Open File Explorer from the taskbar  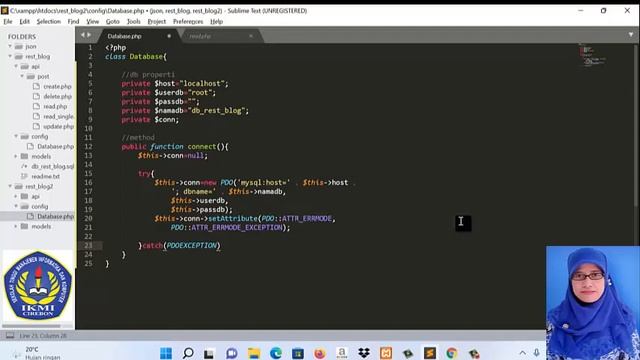[x=253, y=353]
